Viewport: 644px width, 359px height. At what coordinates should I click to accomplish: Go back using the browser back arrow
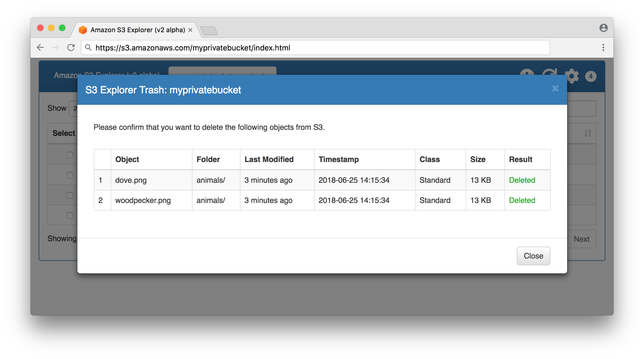(x=40, y=48)
